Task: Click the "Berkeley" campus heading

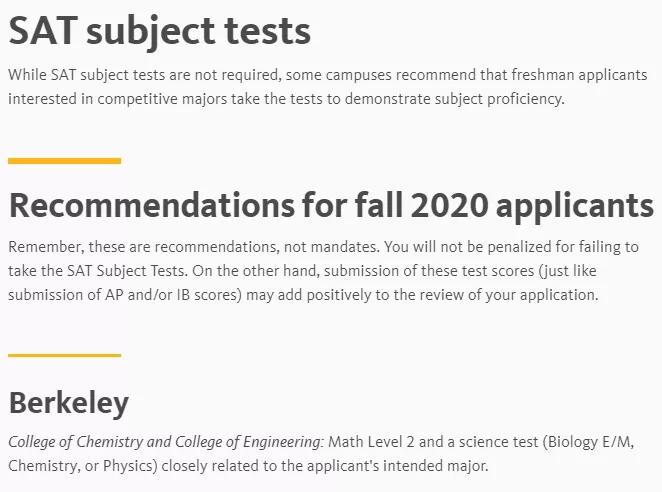Action: point(68,402)
